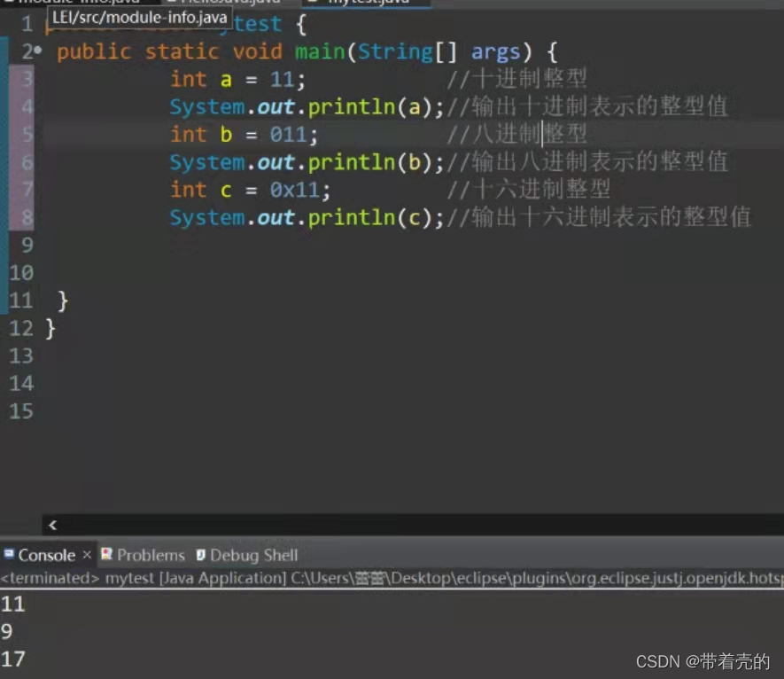Click the 'main' method name

click(x=320, y=51)
